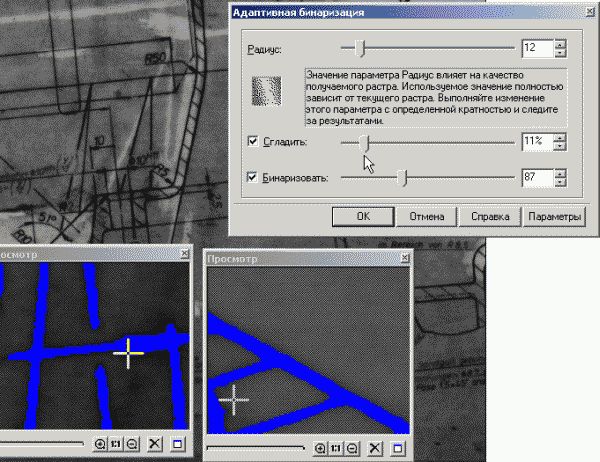600x462 pixels.
Task: Click 1:1 scale icon in right Просмотр window
Action: coord(336,448)
